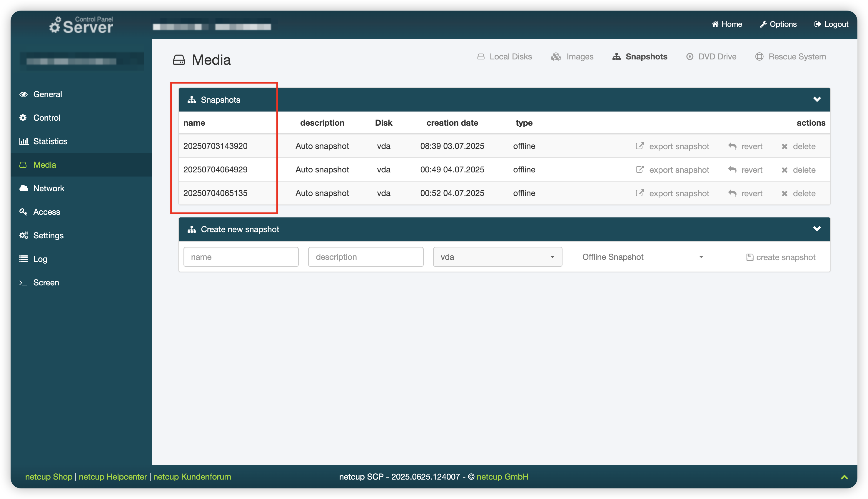Open the Offline Snapshot type dropdown
The image size is (868, 499).
(642, 257)
